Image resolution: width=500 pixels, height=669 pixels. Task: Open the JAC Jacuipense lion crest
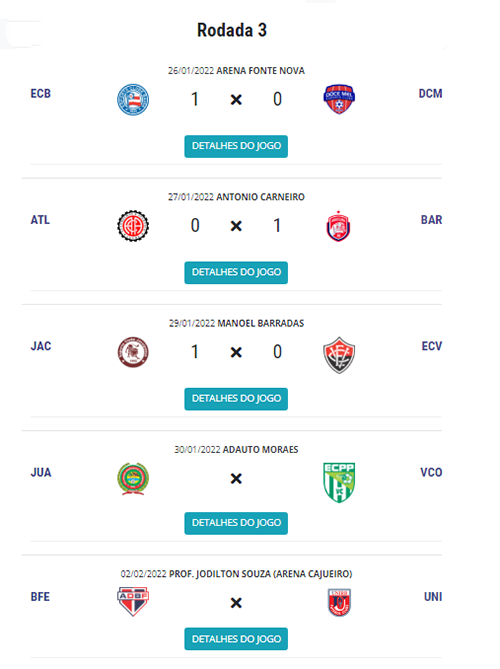click(x=133, y=352)
